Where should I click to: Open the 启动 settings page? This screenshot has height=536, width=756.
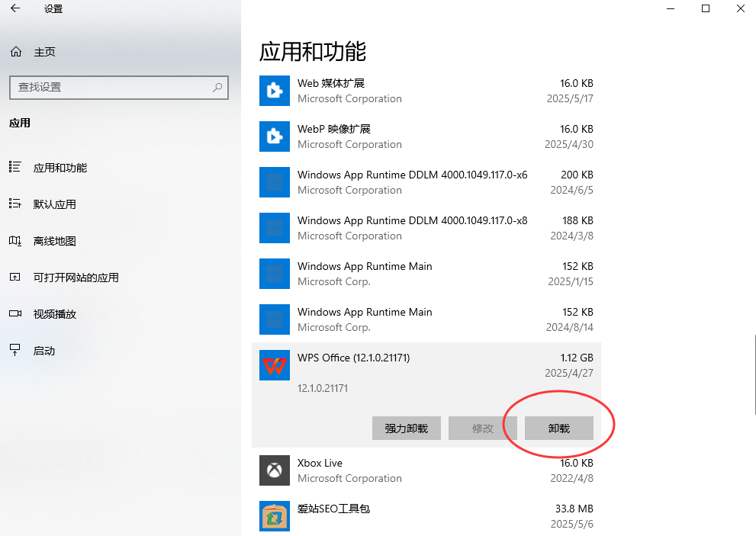[x=44, y=351]
